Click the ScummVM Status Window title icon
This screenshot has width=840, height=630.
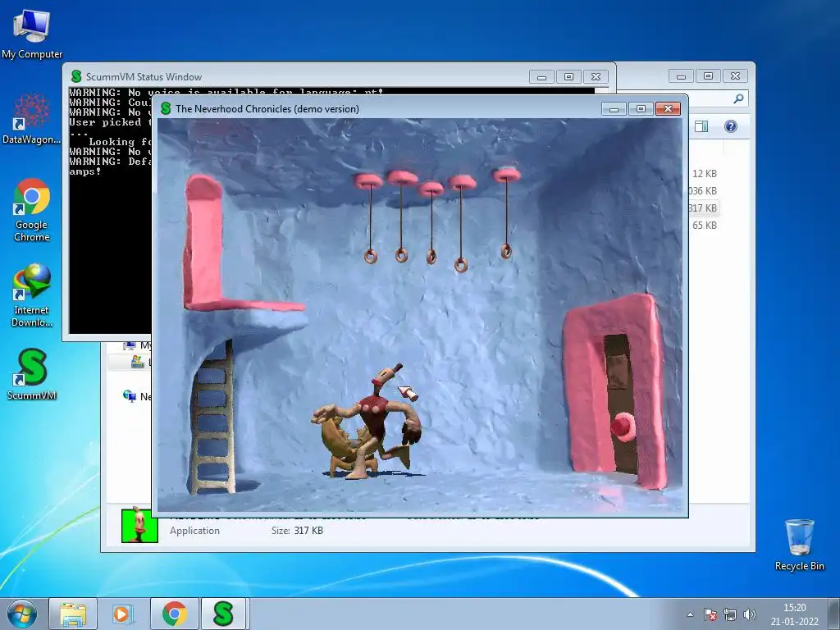(76, 76)
